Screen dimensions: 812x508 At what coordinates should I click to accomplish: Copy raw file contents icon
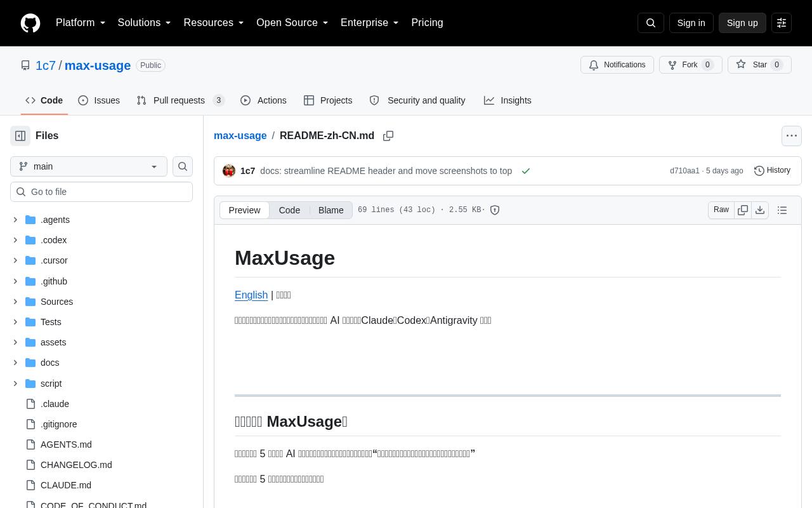tap(743, 210)
